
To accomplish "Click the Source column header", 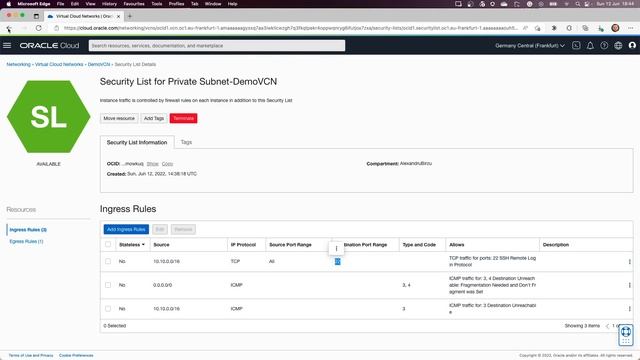I will 161,245.
